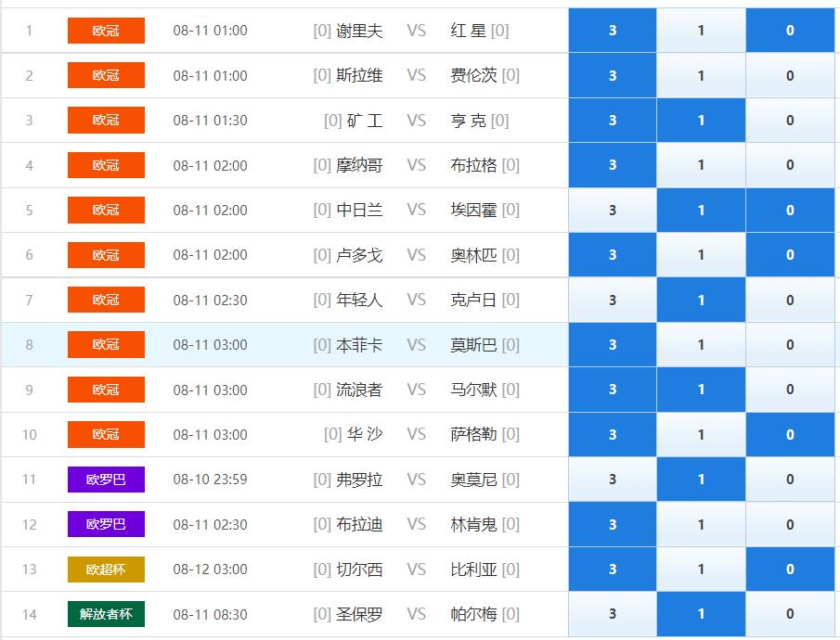Toggle option 1 for 谢里夫 vs 红星
Screen dimensions: 840x640
click(701, 31)
